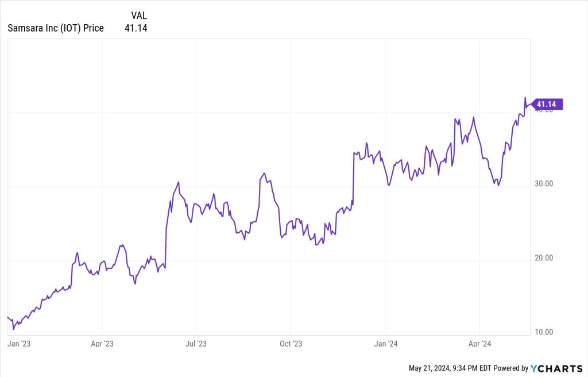
Task: Click the price line's peak near September 2023
Action: coord(264,172)
